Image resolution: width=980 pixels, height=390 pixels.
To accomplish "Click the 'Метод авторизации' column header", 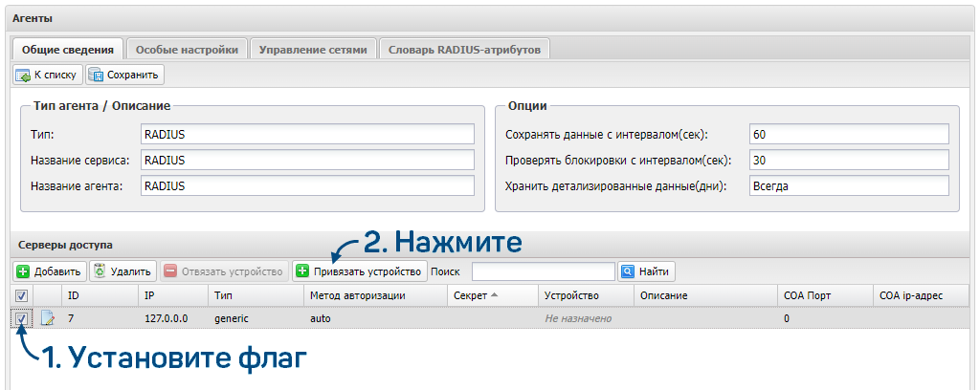I will pyautogui.click(x=358, y=296).
